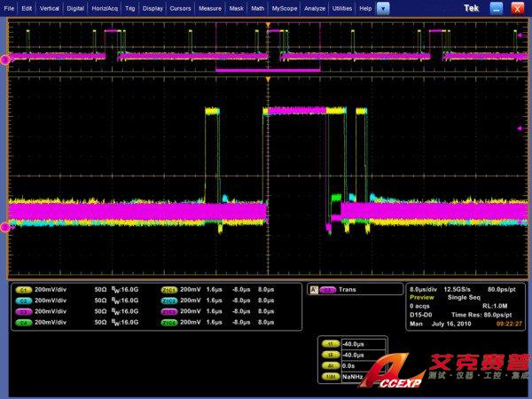The image size is (532, 399).
Task: Open the Cursors menu
Action: click(181, 7)
